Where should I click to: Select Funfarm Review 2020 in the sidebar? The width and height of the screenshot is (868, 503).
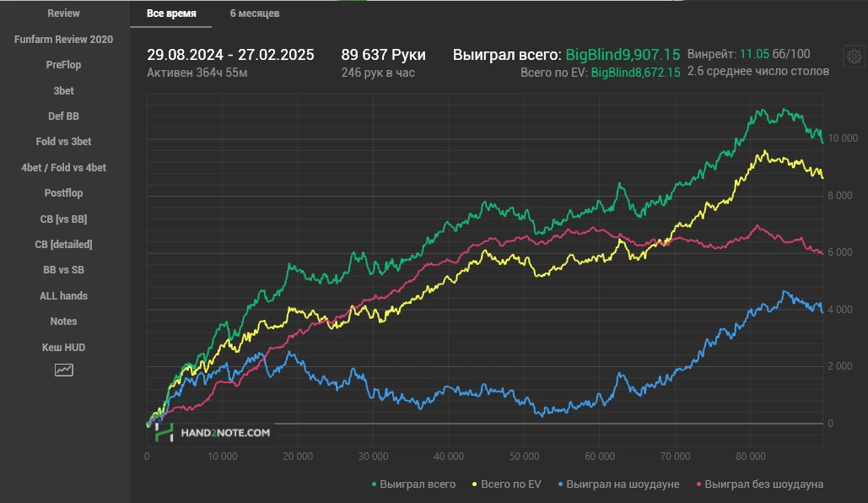[64, 40]
